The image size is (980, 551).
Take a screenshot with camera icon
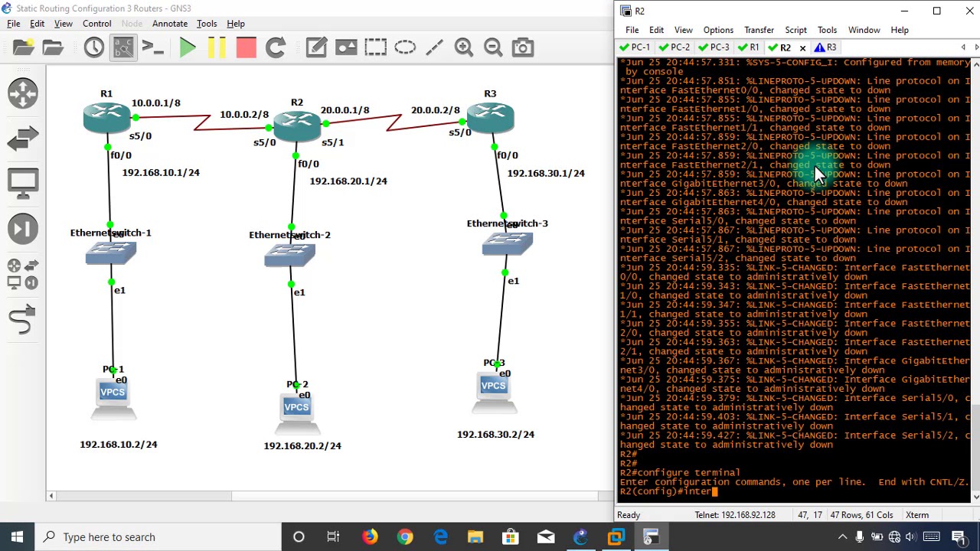coord(523,47)
